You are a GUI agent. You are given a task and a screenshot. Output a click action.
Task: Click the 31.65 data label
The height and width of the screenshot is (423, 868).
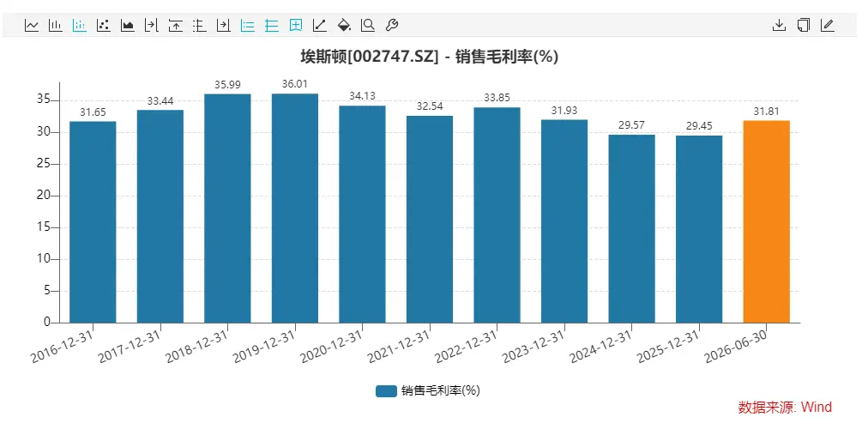click(x=93, y=112)
